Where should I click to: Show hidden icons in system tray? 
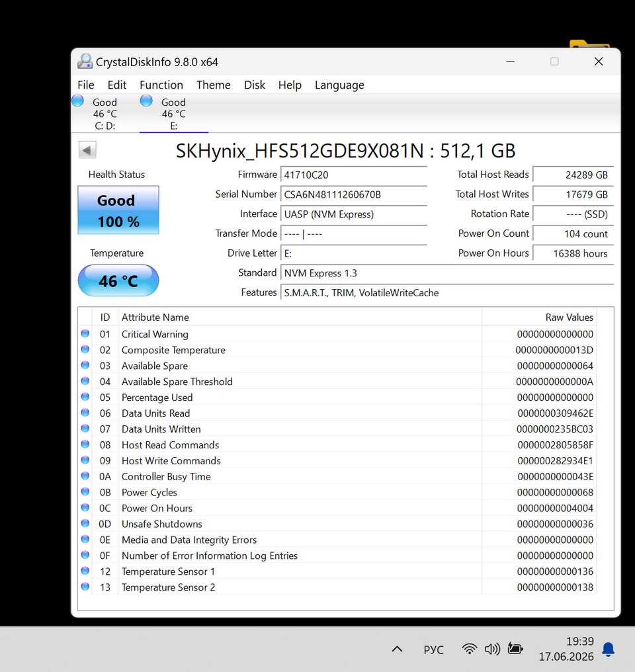pos(397,650)
